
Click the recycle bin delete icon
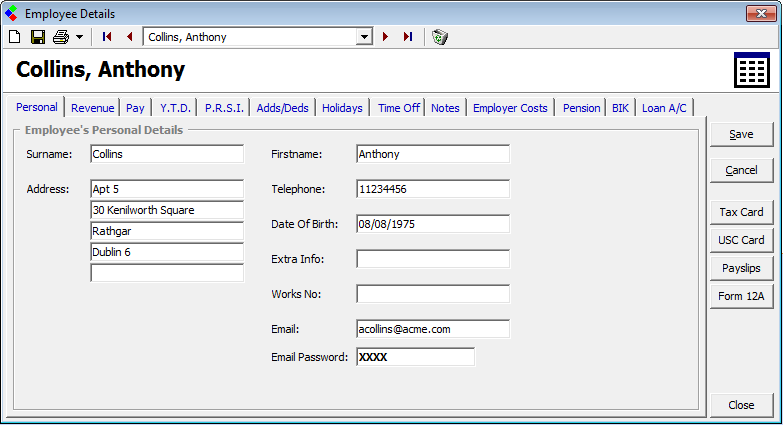coord(440,37)
